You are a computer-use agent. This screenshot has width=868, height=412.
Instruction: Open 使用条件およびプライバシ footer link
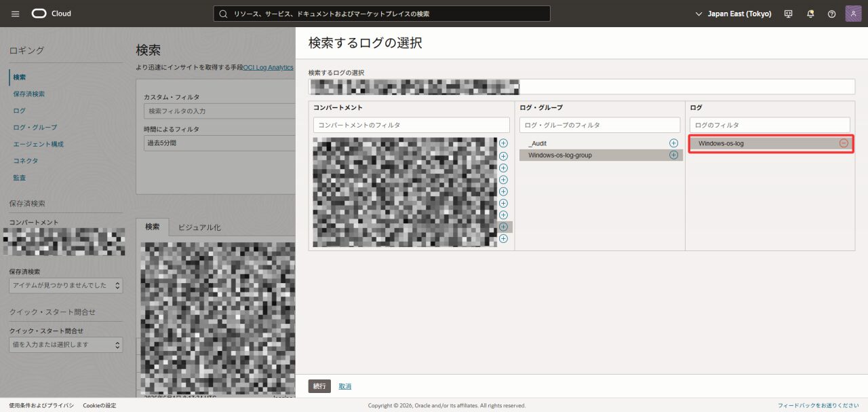[41, 405]
